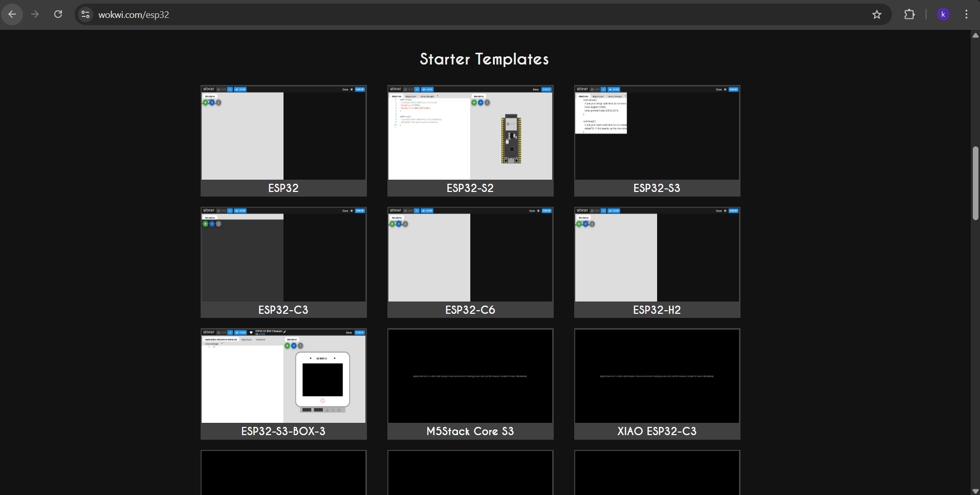Open the Chrome three-dot menu
This screenshot has height=495, width=980.
[x=966, y=14]
